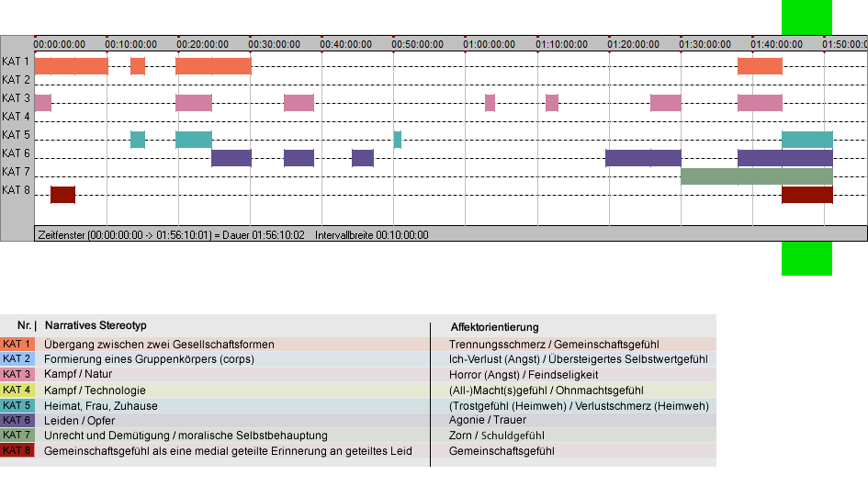Click yellow KAT 4 legend swatch

(17, 390)
